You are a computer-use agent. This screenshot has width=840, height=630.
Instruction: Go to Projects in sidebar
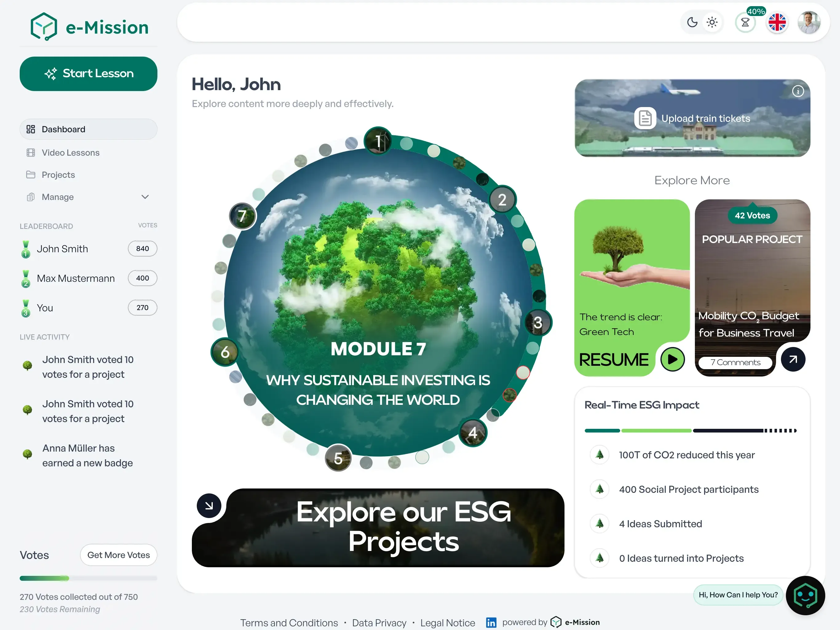[58, 175]
